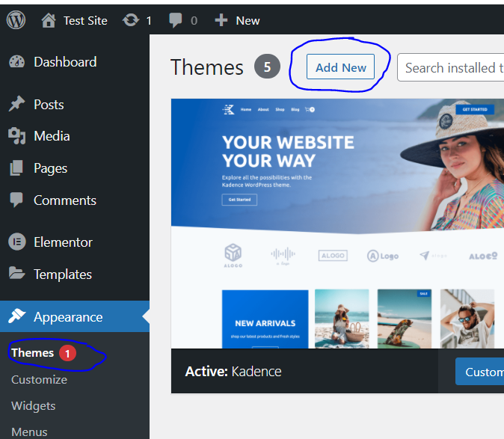Open the Media library menu item

(x=52, y=136)
